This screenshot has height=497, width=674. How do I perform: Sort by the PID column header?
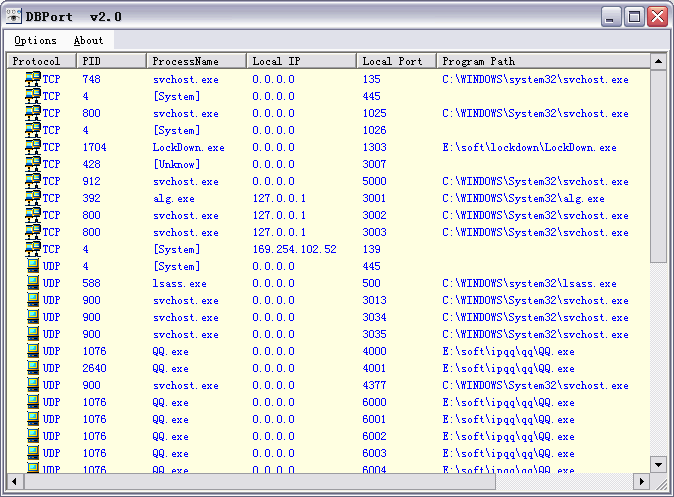coord(111,61)
